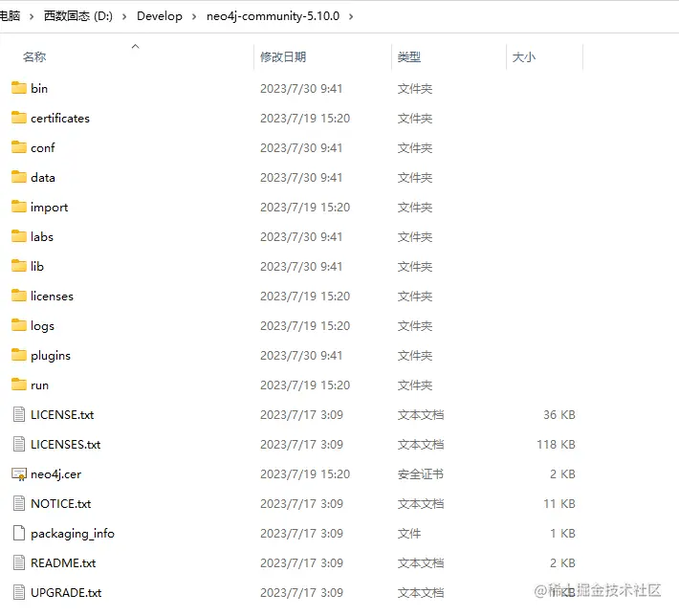The width and height of the screenshot is (679, 616).
Task: Select the file name NOTICE.txt
Action: (x=60, y=503)
